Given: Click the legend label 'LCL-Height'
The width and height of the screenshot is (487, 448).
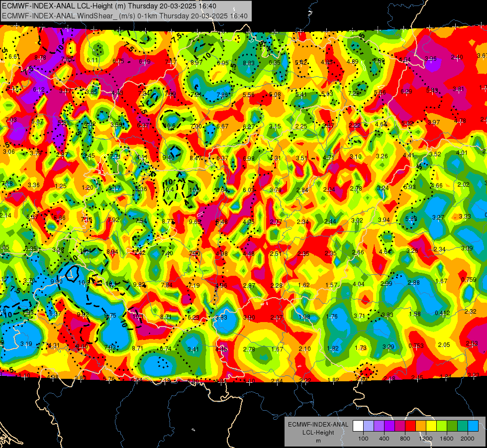Looking at the screenshot, I should 318,433.
